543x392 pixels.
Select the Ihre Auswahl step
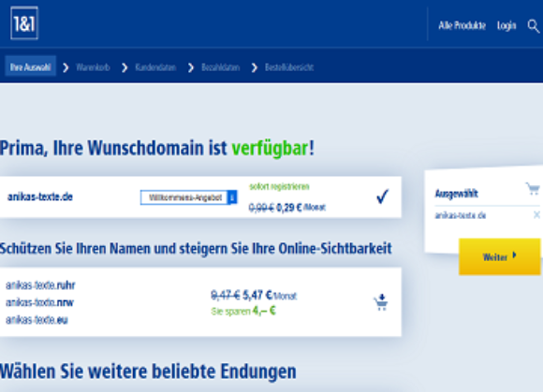[31, 66]
